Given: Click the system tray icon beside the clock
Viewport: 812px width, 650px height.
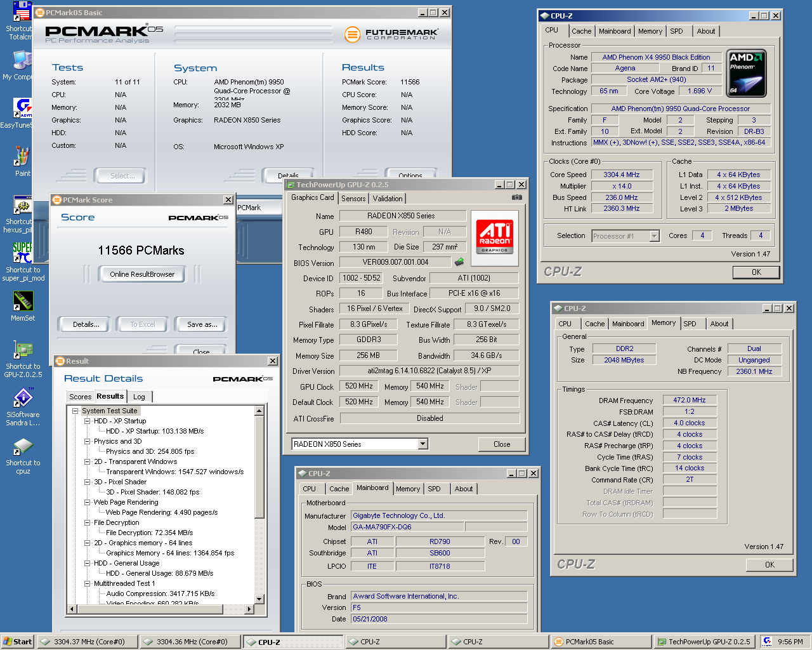Looking at the screenshot, I should pyautogui.click(x=767, y=642).
